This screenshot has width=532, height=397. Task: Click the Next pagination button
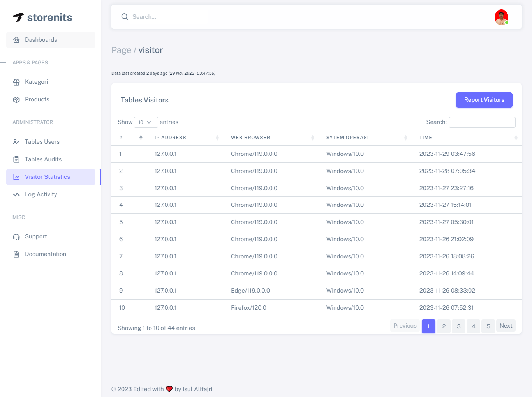coord(506,326)
